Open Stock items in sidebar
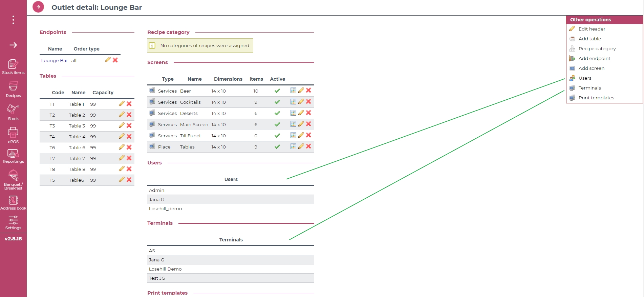This screenshot has width=644, height=297. (13, 67)
